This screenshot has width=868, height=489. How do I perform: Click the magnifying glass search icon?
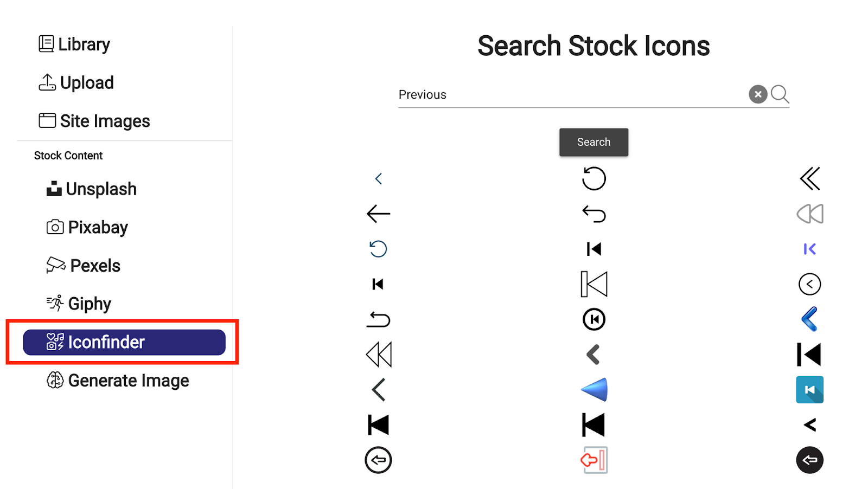pos(780,94)
